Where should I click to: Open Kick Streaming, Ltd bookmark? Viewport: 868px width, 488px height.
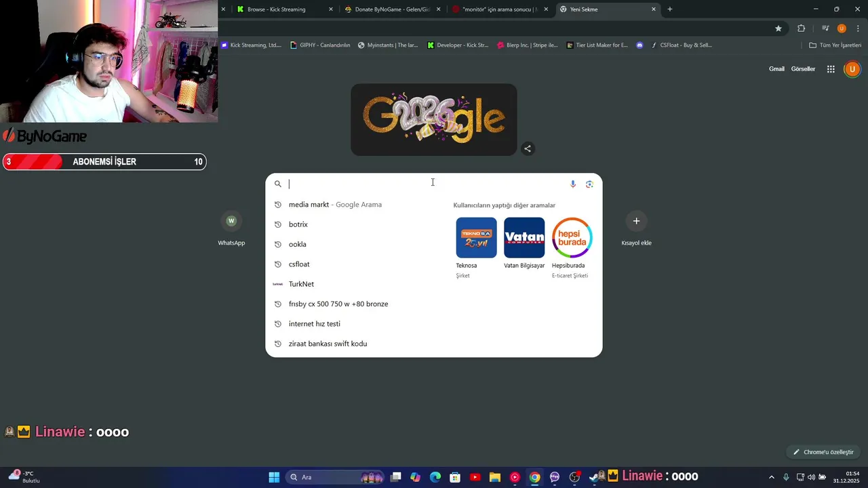(251, 45)
